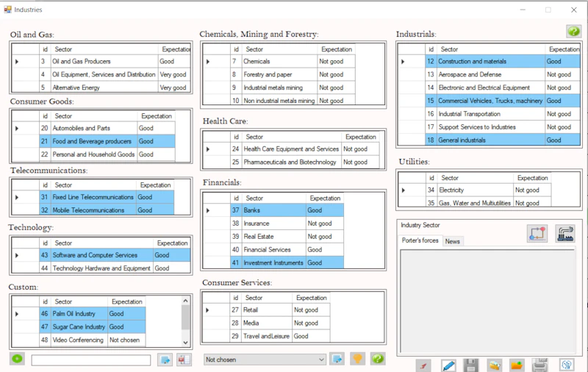
Task: Select the Chemicals sector row
Action: [279, 62]
